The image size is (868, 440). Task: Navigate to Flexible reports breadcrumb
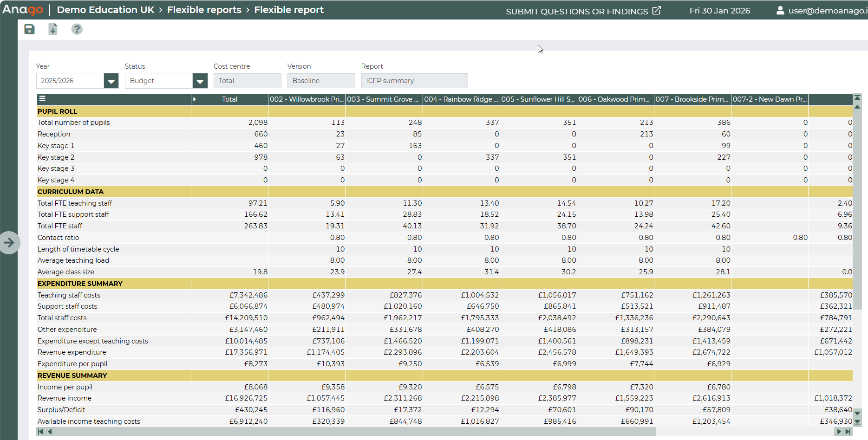pyautogui.click(x=204, y=10)
